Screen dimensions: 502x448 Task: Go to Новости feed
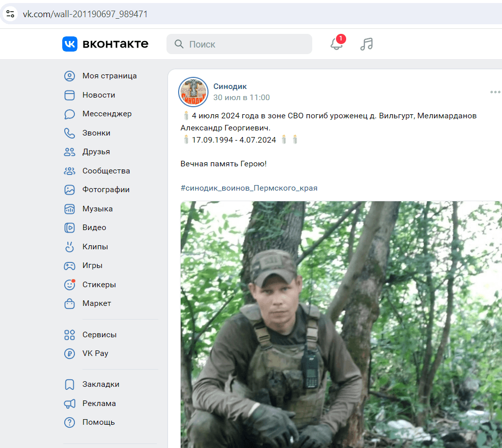[99, 95]
